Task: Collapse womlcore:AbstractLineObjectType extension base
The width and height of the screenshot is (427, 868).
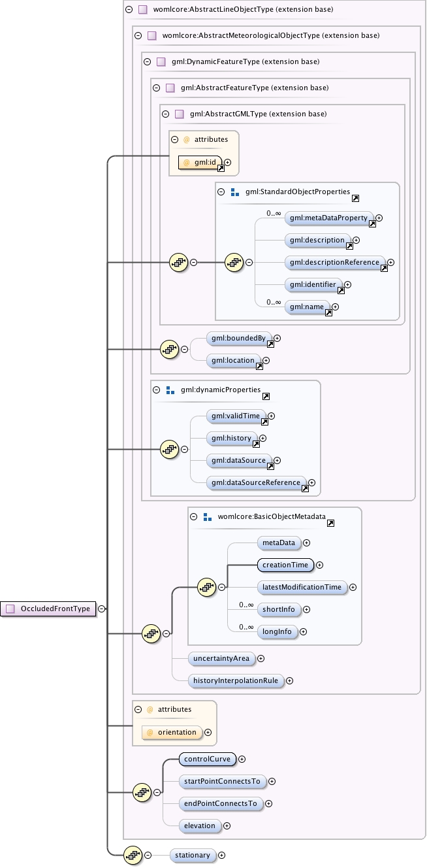Action: pyautogui.click(x=129, y=10)
